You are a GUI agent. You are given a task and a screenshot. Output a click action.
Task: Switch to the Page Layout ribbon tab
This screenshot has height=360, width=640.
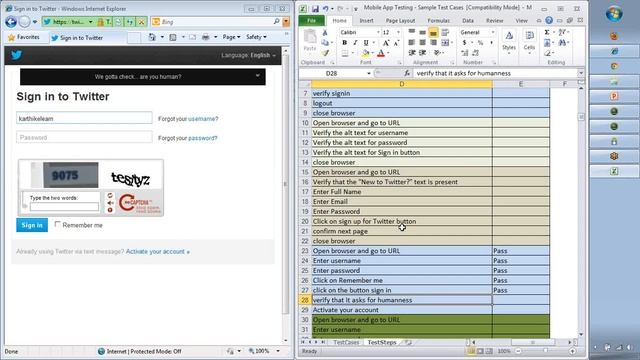[x=400, y=20]
